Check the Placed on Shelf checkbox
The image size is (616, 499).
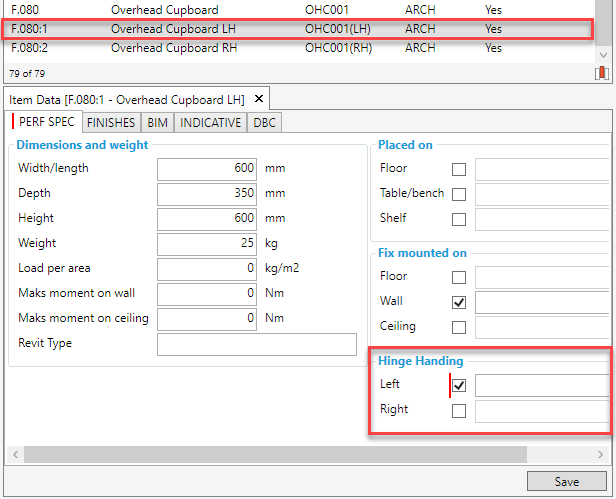pos(460,219)
